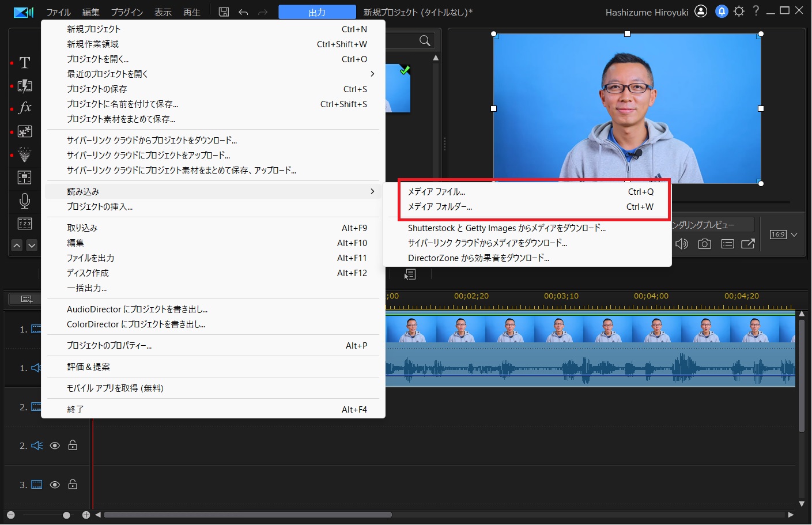Click the blue 出力 button
This screenshot has width=812, height=525.
[x=317, y=12]
